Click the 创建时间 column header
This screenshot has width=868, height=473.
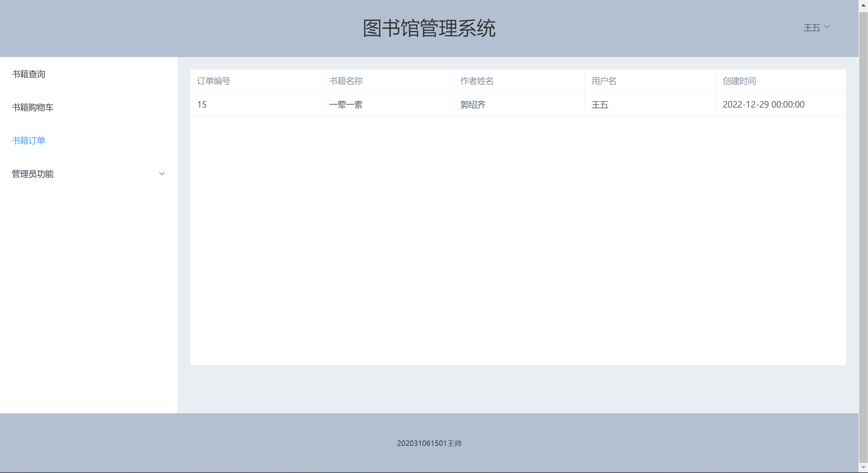click(x=739, y=81)
